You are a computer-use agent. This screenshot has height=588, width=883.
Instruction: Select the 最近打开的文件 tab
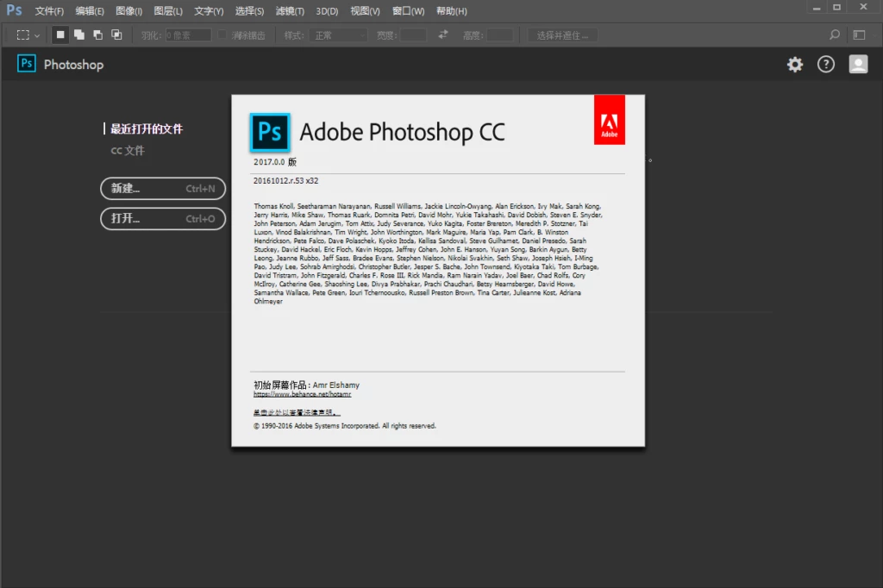click(147, 129)
